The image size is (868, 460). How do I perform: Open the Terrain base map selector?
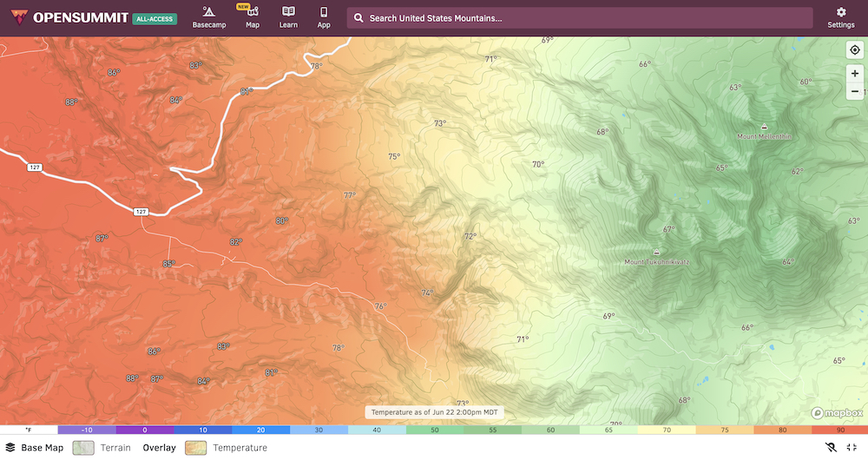(102, 448)
